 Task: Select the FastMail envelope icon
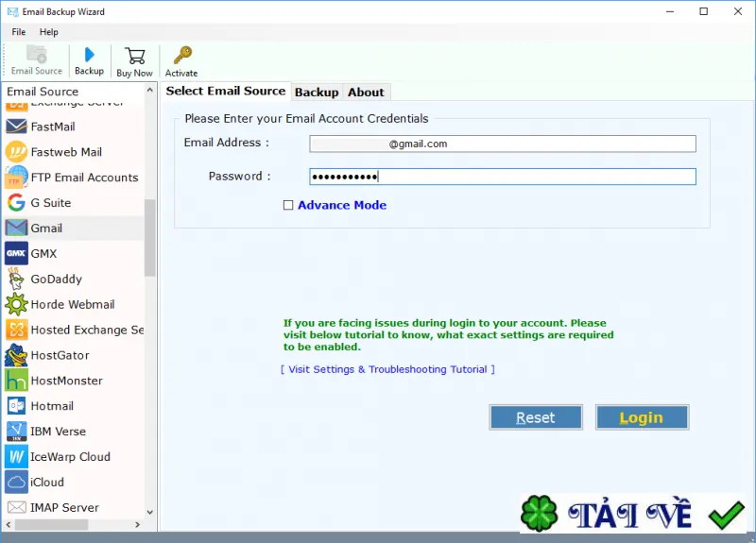[x=16, y=127]
